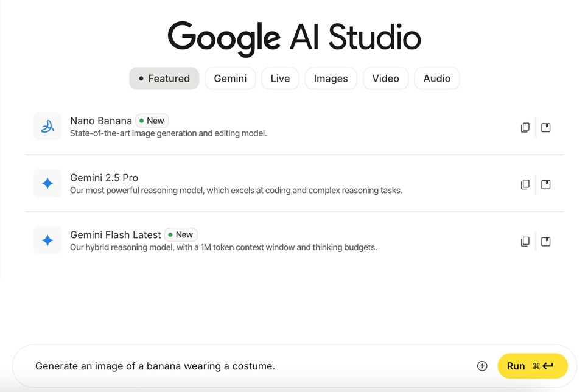Switch to the Audio tab
This screenshot has width=588, height=392.
coord(436,79)
